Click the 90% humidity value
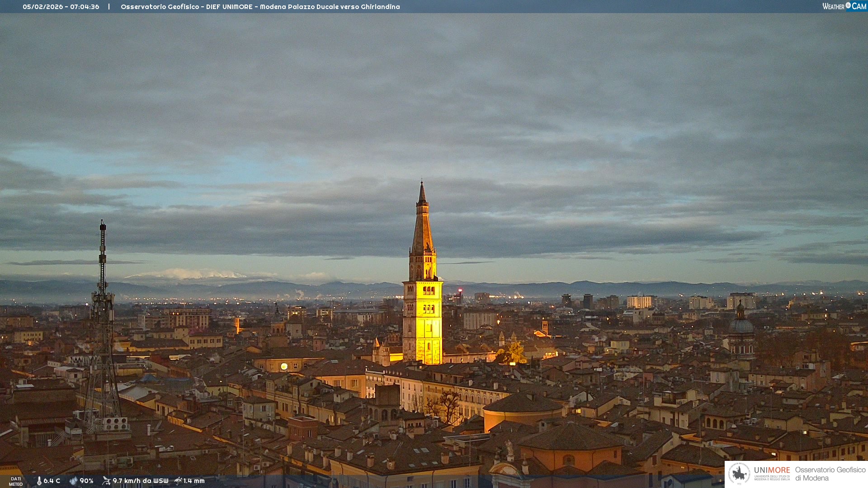The image size is (868, 488). click(x=87, y=481)
